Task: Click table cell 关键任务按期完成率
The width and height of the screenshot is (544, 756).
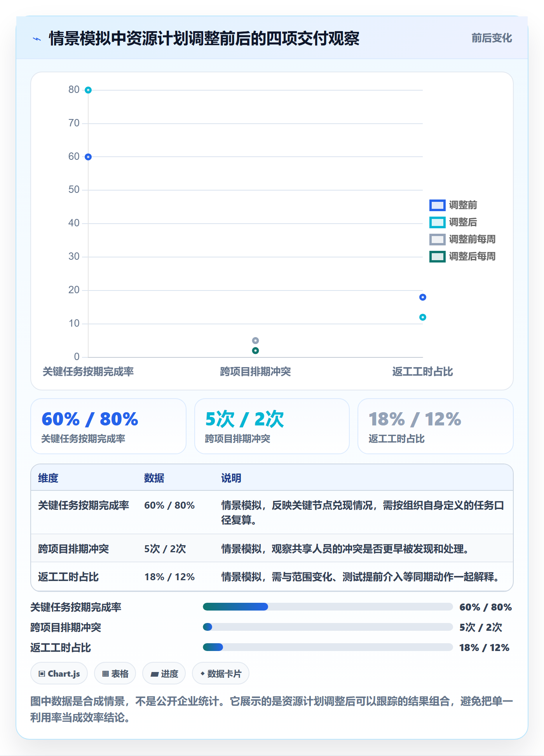Action: [84, 505]
